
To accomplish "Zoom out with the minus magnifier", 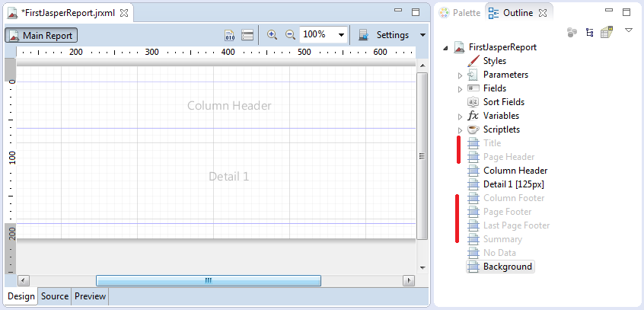I will (x=290, y=35).
